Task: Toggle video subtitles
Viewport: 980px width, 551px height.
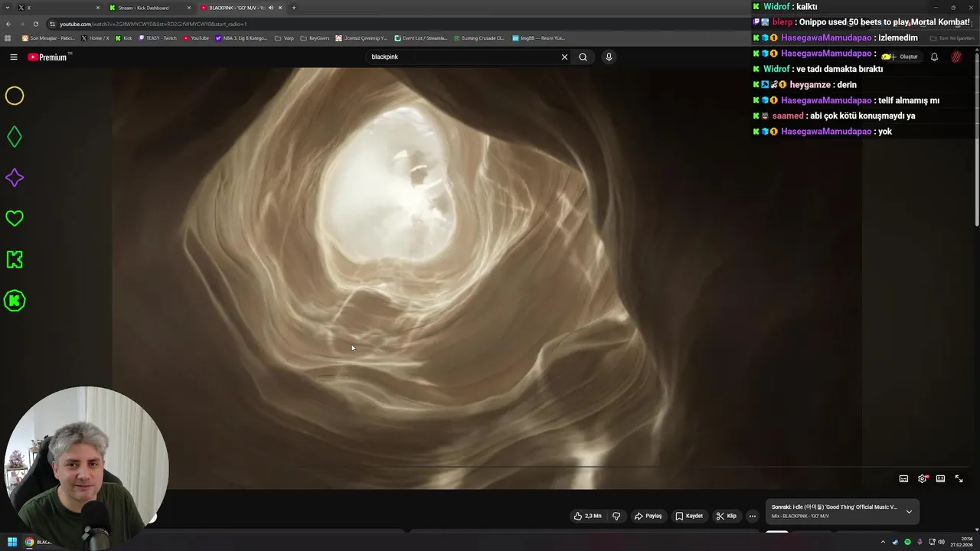Action: click(x=903, y=478)
